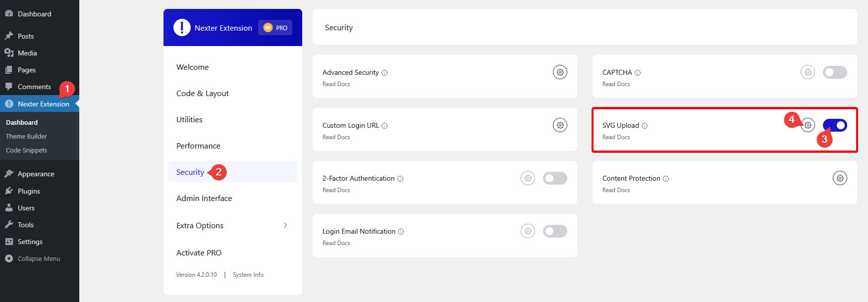The image size is (868, 302).
Task: Enable the CAPTCHA toggle
Action: point(835,72)
